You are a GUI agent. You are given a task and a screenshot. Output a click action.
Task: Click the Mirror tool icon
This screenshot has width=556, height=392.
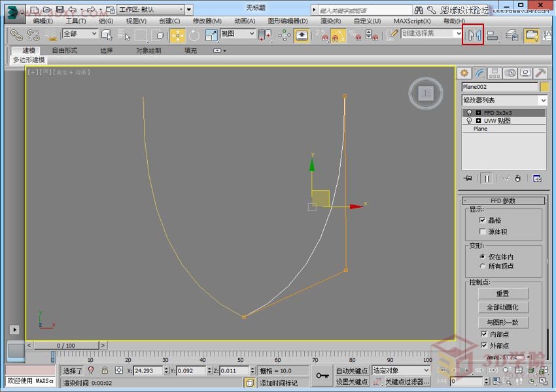pos(474,35)
